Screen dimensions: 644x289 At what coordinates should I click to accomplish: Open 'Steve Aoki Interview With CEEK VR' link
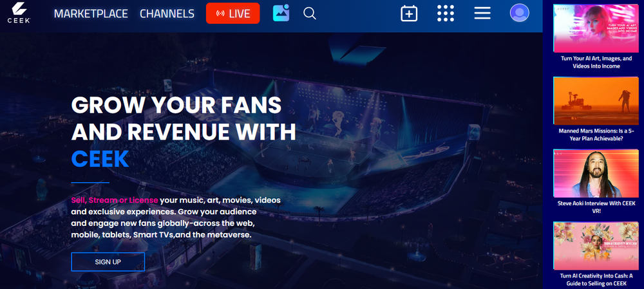pyautogui.click(x=596, y=207)
